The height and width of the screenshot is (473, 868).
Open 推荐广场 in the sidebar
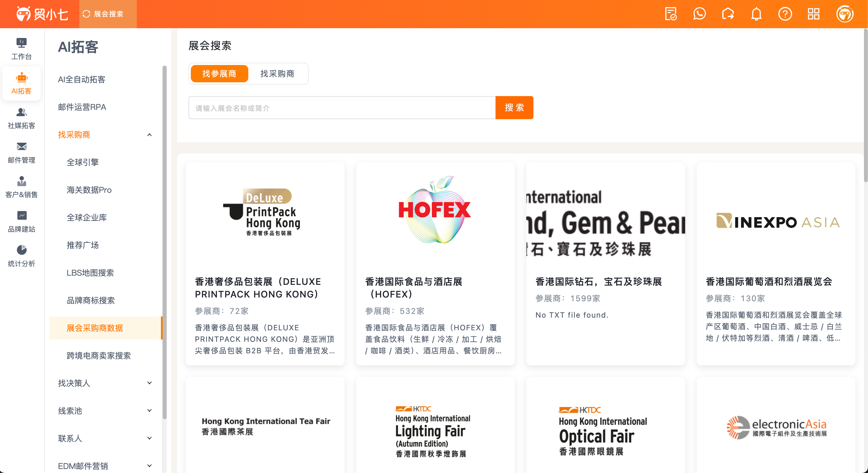pos(82,245)
